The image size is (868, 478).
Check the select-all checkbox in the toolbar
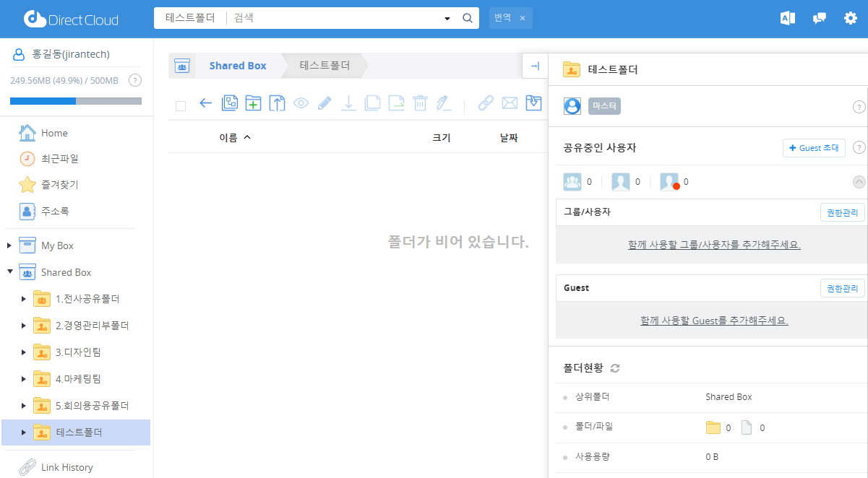tap(181, 105)
